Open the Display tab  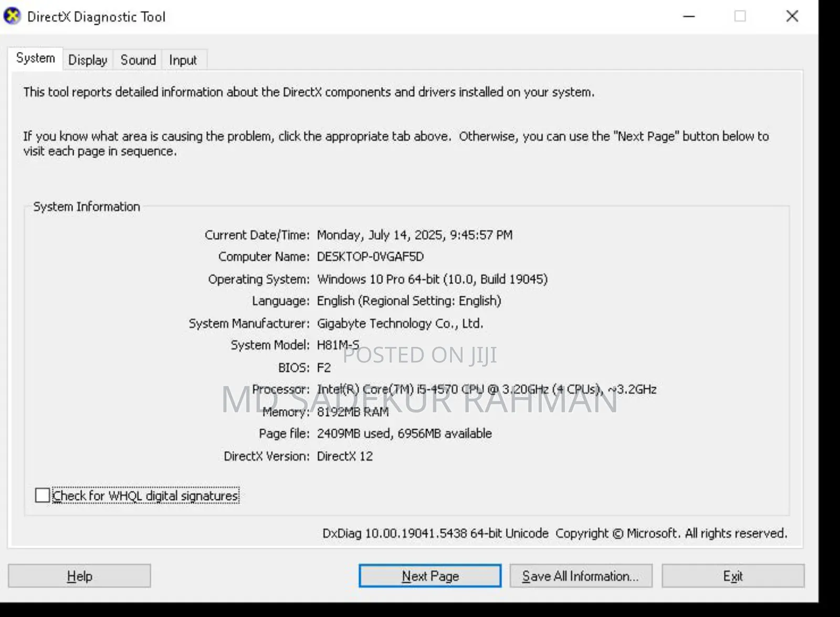click(x=88, y=60)
